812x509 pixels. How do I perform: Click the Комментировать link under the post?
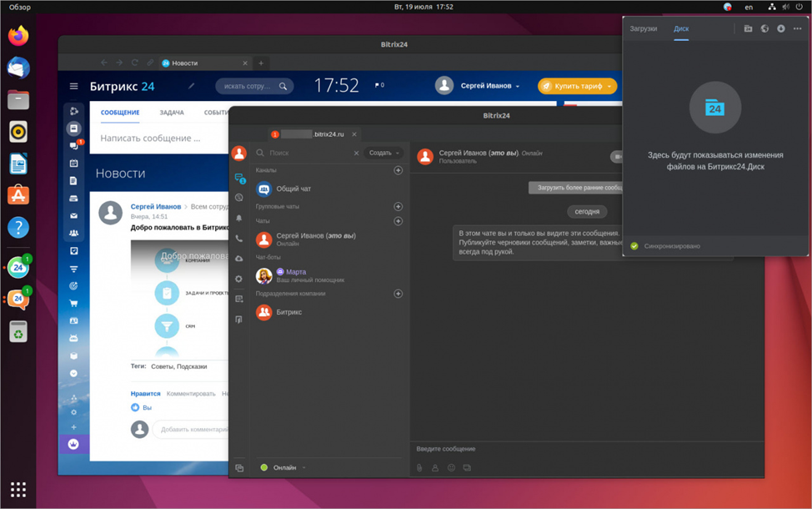(x=191, y=393)
